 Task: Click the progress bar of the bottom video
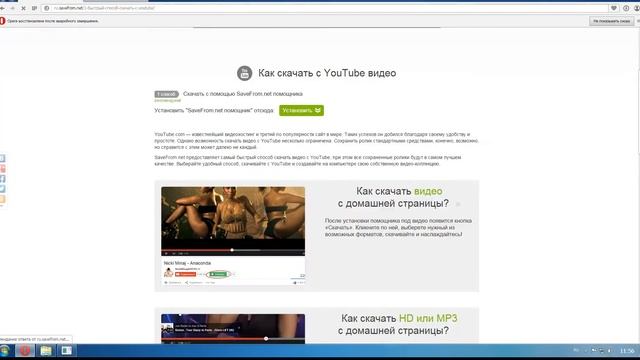point(233,339)
